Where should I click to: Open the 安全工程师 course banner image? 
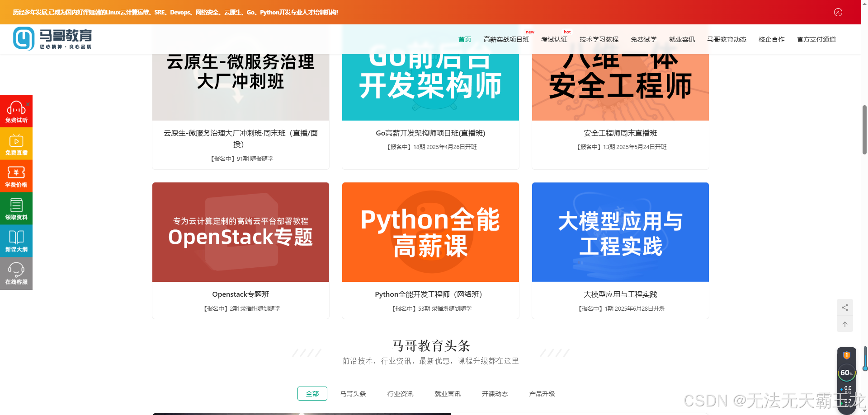tap(620, 87)
